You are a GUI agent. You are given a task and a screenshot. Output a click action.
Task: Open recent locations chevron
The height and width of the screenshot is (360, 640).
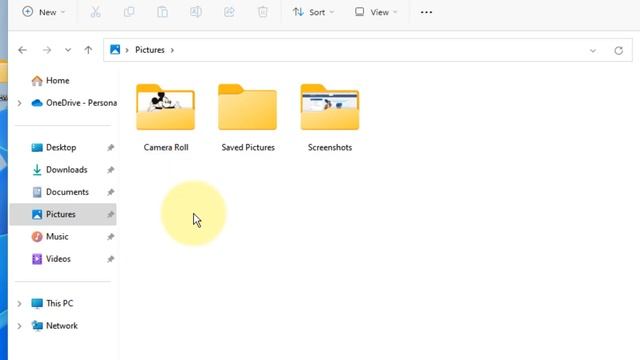(68, 50)
